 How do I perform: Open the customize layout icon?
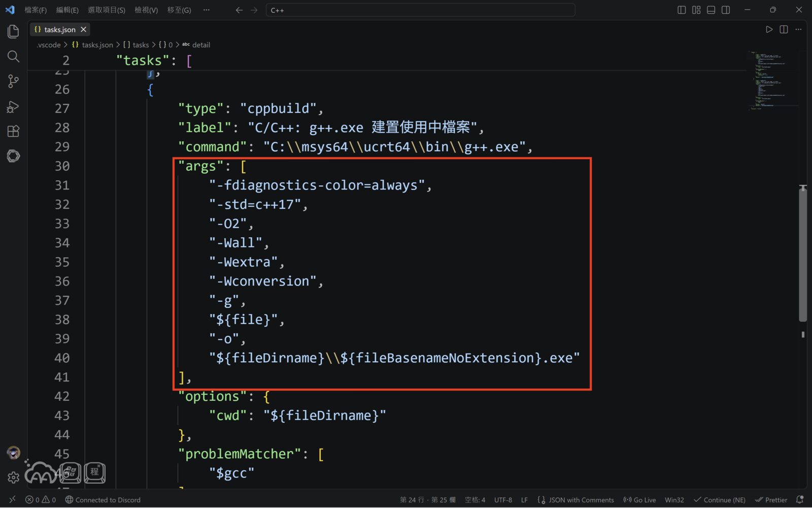click(696, 10)
